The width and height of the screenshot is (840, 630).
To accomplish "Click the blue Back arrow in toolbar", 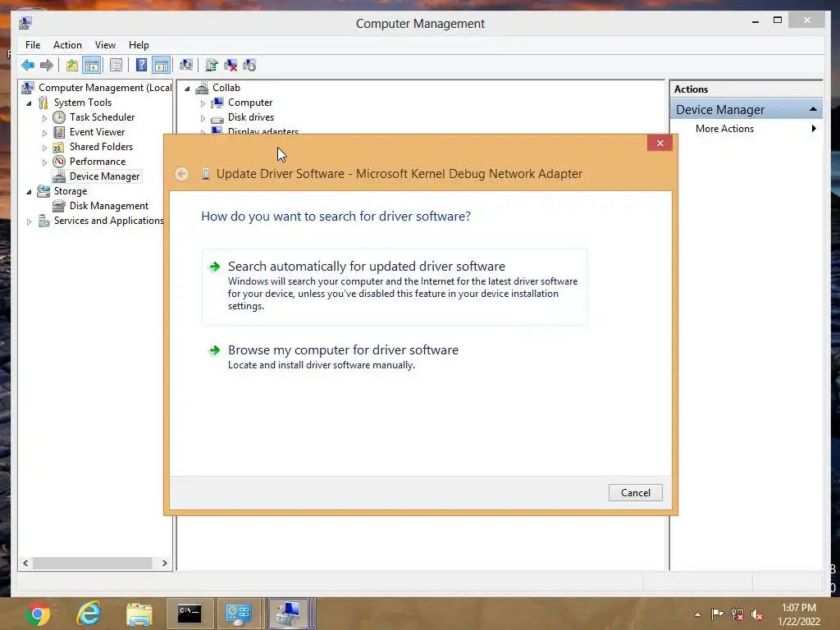I will (x=28, y=66).
